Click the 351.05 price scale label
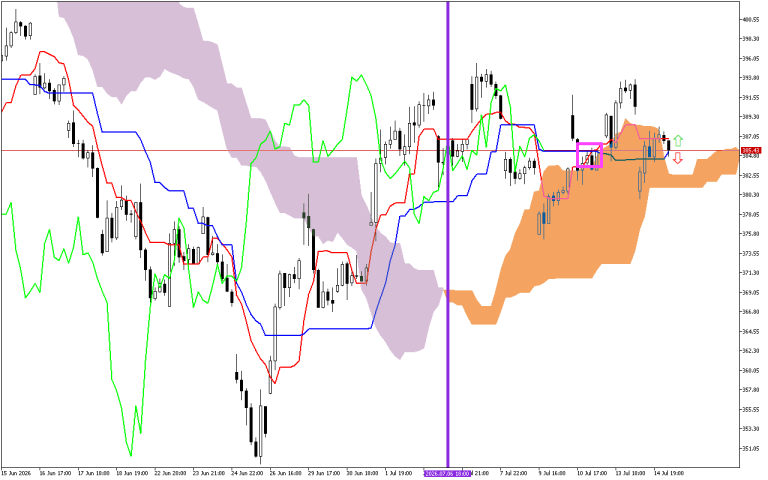This screenshot has width=768, height=480. (751, 448)
